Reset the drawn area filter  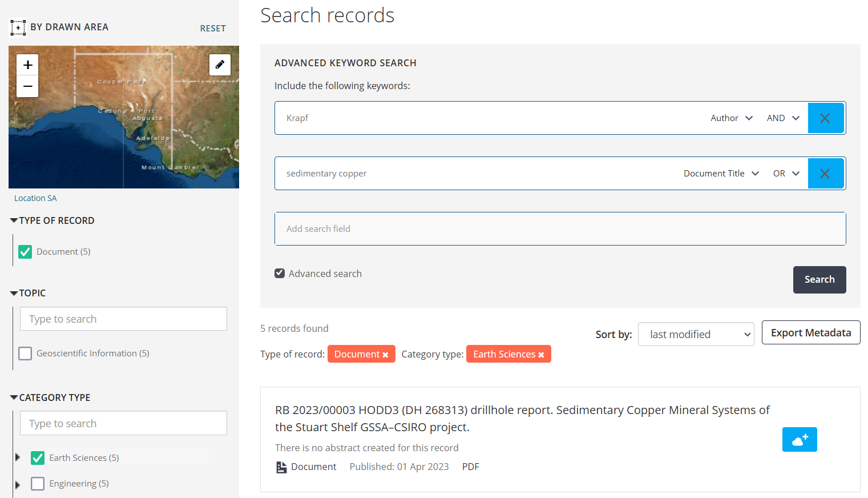click(213, 29)
